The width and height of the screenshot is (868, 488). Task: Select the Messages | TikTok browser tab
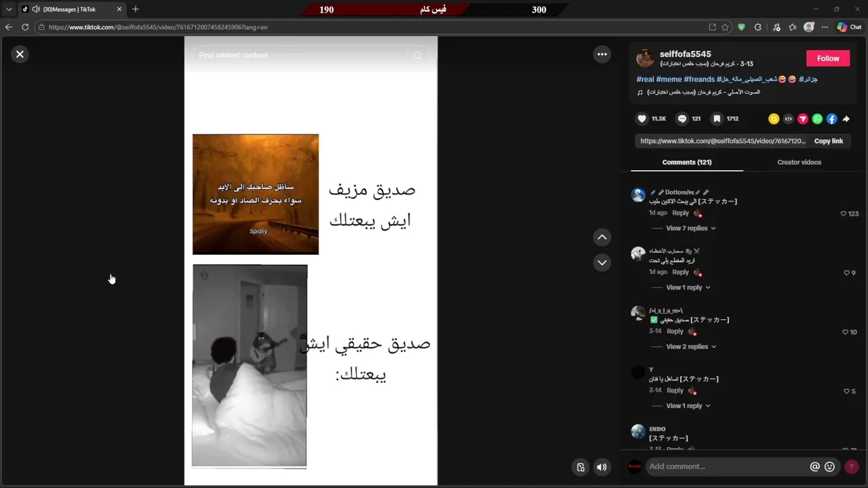[x=71, y=9]
